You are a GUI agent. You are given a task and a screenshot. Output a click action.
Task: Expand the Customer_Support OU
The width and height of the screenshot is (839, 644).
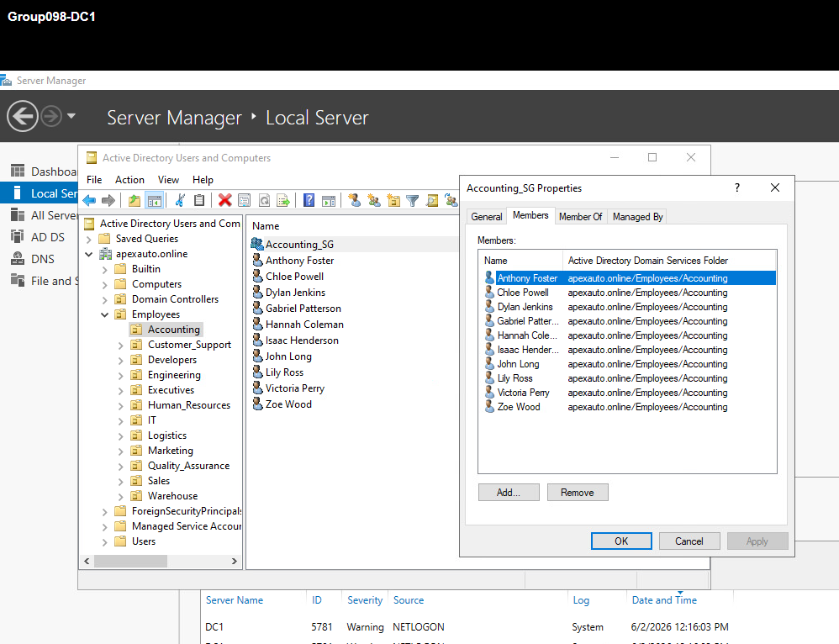pos(121,346)
